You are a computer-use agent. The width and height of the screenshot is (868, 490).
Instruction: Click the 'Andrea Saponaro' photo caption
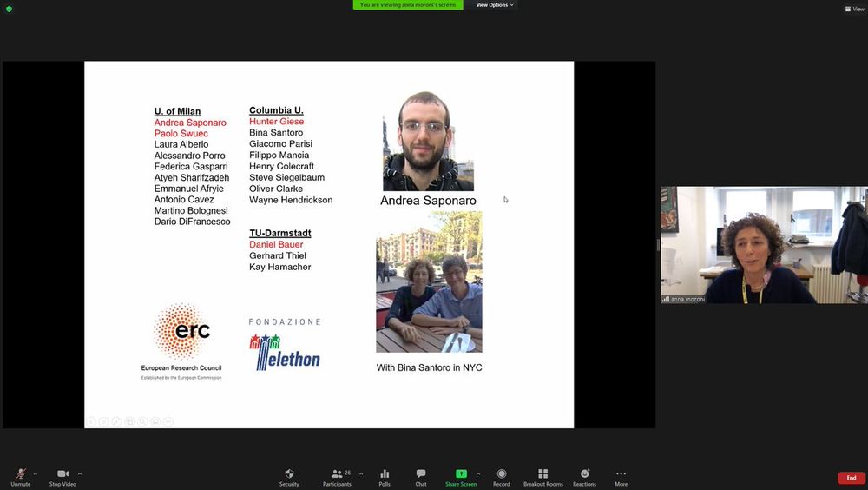[x=428, y=201]
